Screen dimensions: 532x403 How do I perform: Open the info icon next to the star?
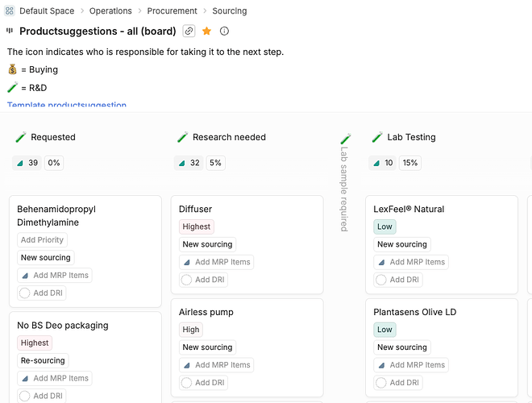[224, 31]
